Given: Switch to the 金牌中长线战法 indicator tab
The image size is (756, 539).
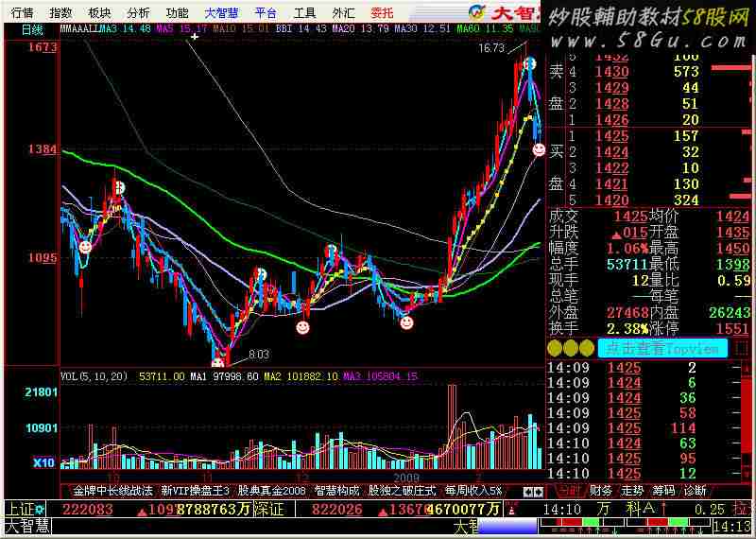Looking at the screenshot, I should point(112,491).
